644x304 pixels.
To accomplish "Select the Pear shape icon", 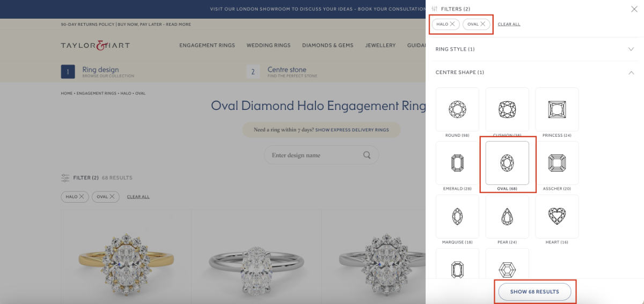I will point(507,217).
